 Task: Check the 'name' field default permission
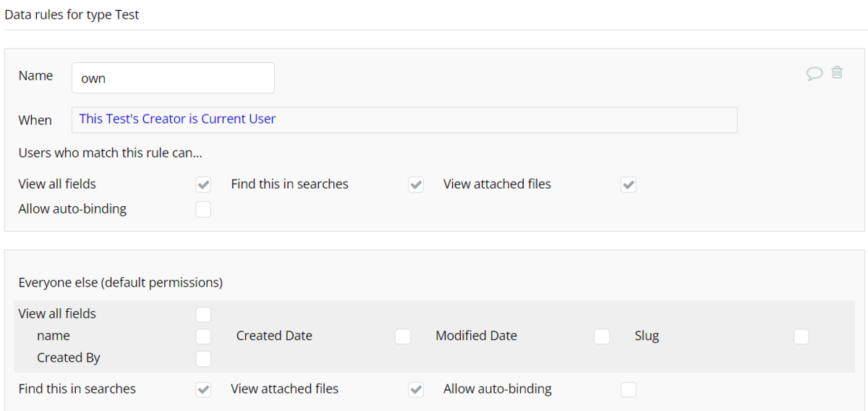(203, 336)
